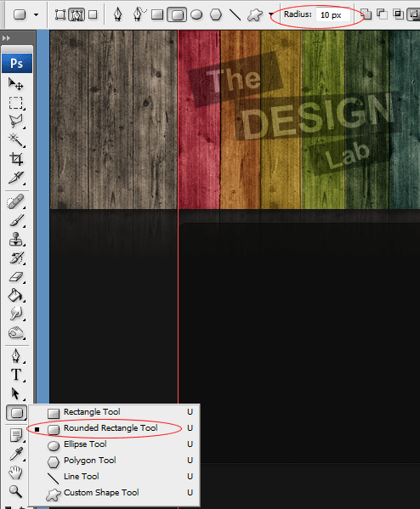Select the Sponge tool
Screen dimensions: 420x509
[x=16, y=333]
